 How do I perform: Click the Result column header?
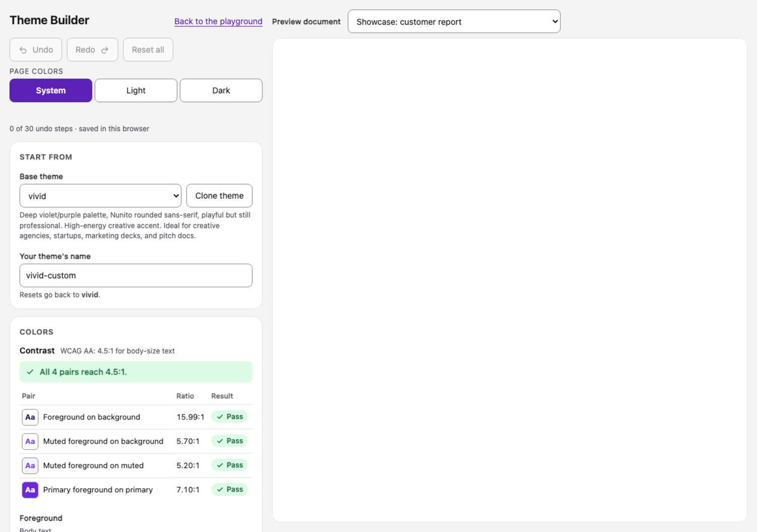(x=222, y=396)
